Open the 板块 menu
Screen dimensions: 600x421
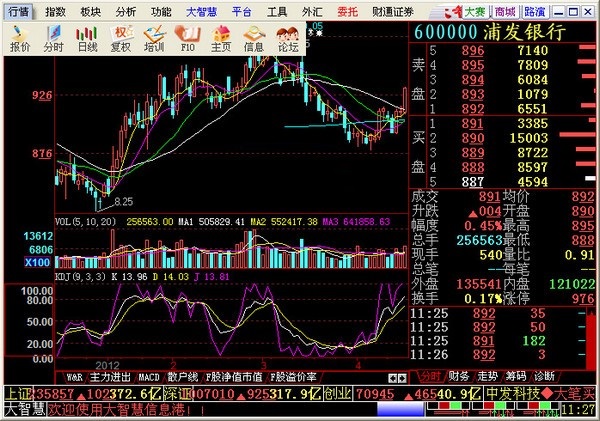coord(91,12)
